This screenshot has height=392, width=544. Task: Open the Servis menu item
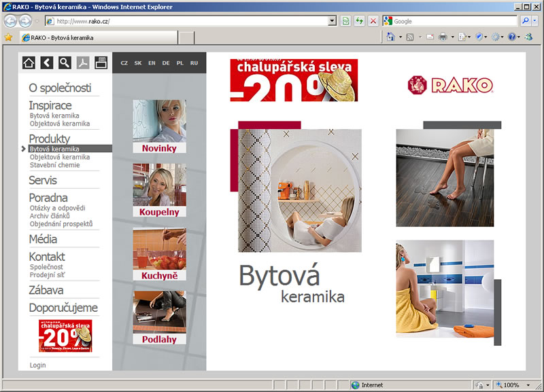point(43,181)
